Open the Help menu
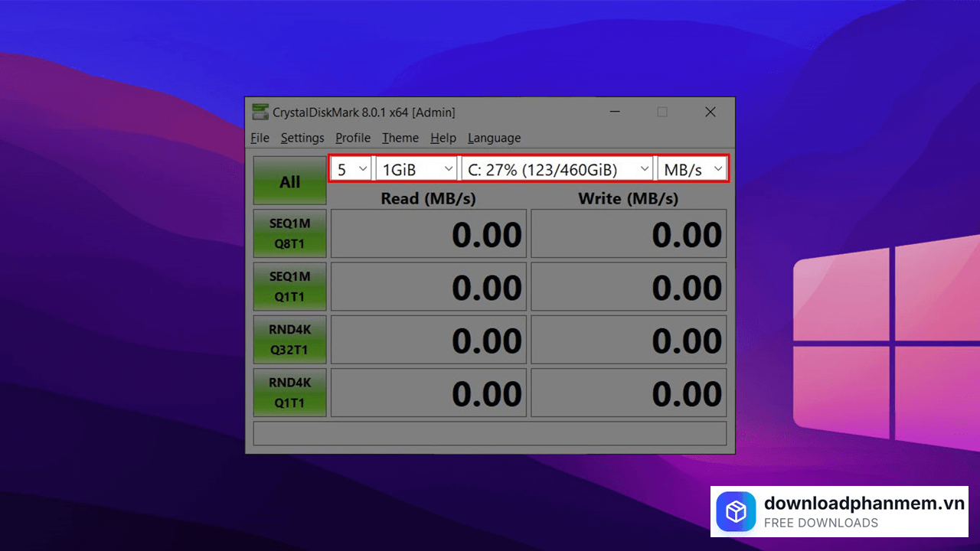Viewport: 980px width, 551px height. pos(443,138)
